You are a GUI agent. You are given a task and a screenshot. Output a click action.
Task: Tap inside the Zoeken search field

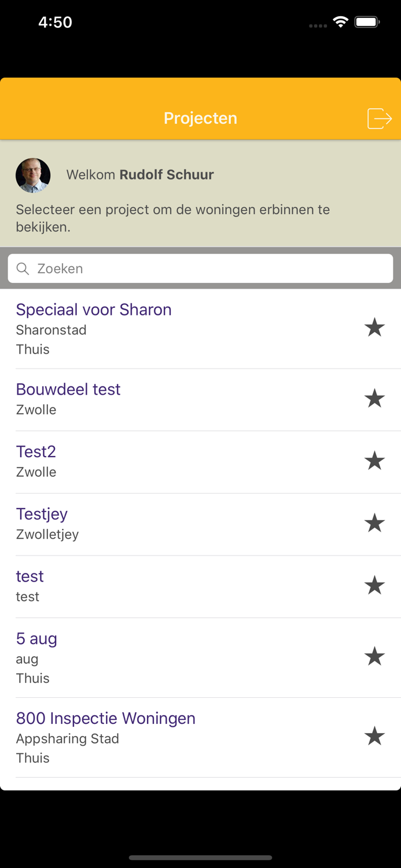pyautogui.click(x=174, y=269)
